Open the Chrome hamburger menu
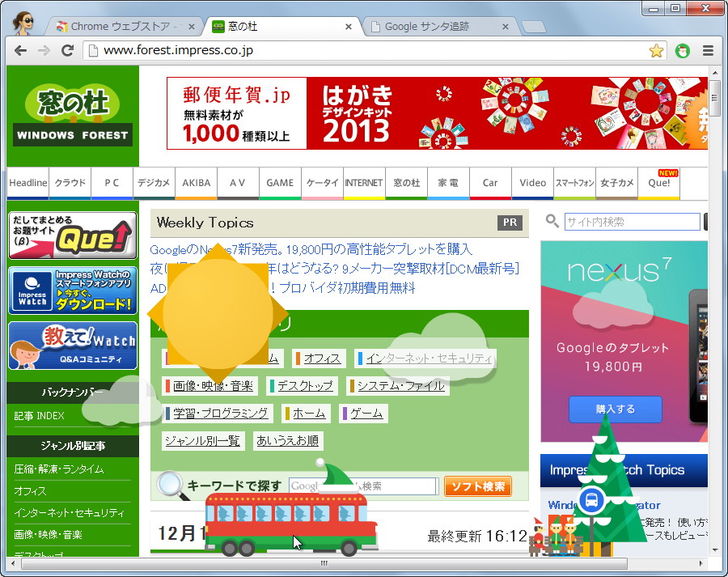728x577 pixels. pos(708,50)
